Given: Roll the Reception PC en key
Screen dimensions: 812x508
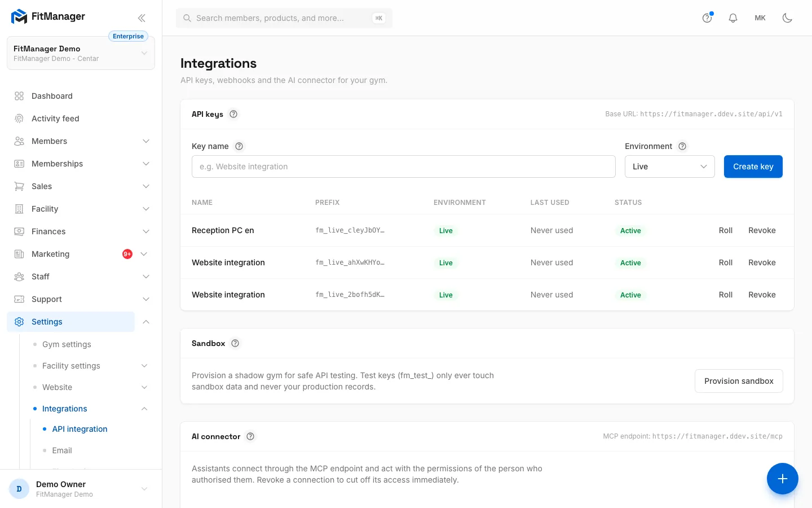Looking at the screenshot, I should coord(726,230).
